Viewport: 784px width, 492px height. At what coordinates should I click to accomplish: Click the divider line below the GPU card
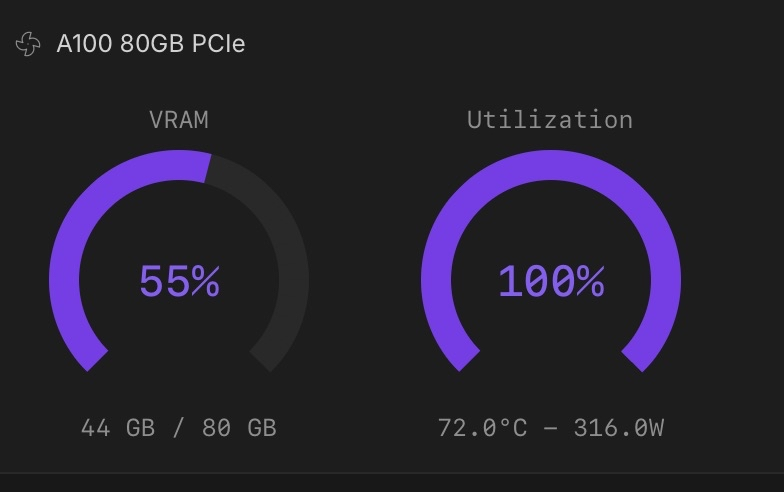pyautogui.click(x=392, y=473)
